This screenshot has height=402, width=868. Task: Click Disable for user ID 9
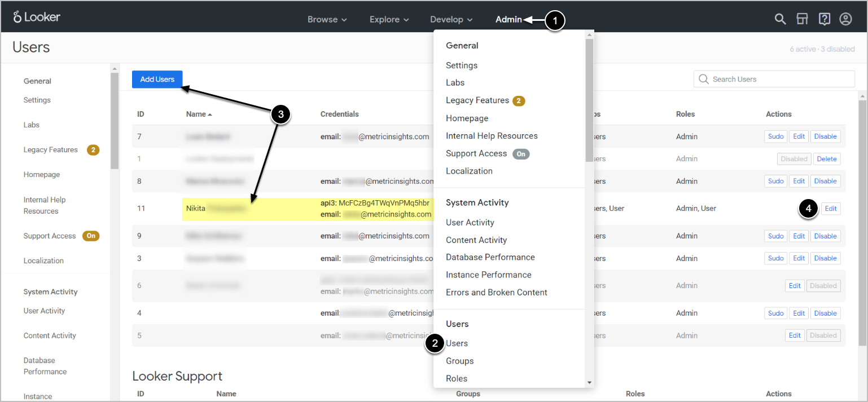(x=826, y=236)
